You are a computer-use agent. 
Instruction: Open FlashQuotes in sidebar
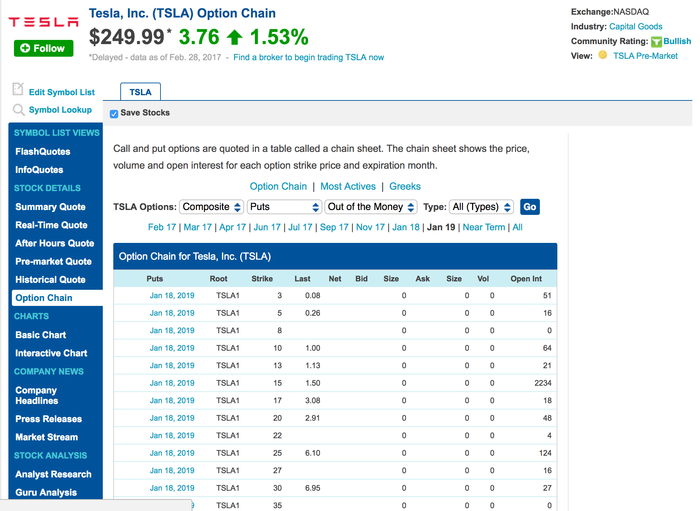point(43,152)
